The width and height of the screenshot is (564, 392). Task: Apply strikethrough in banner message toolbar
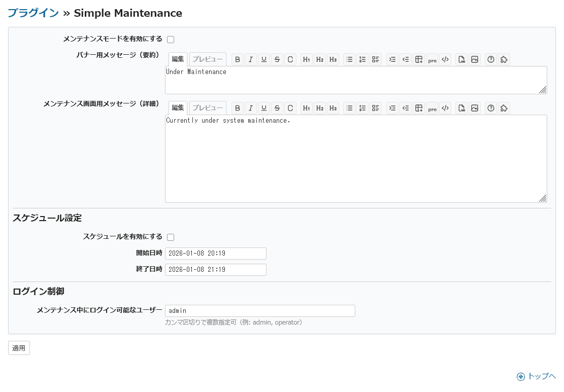click(x=277, y=59)
